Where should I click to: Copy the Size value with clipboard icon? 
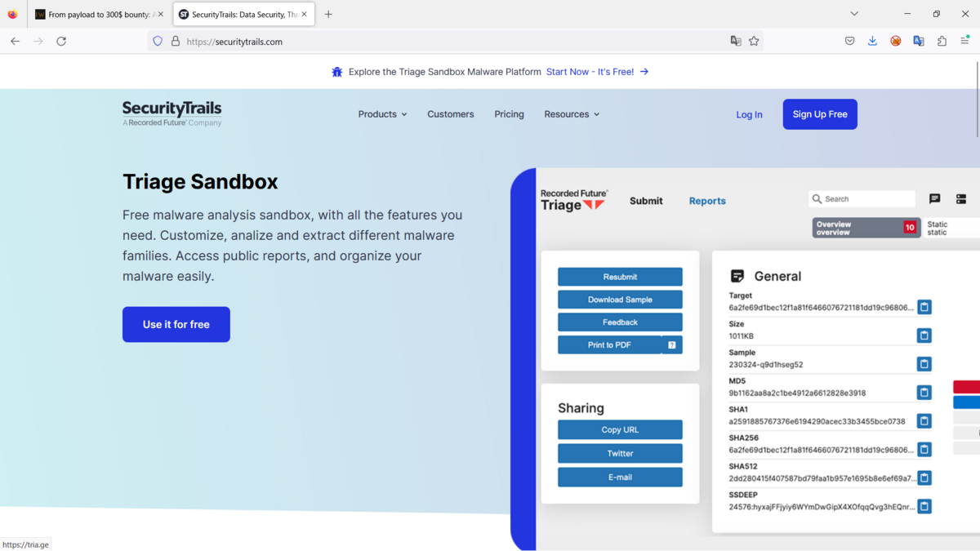924,335
